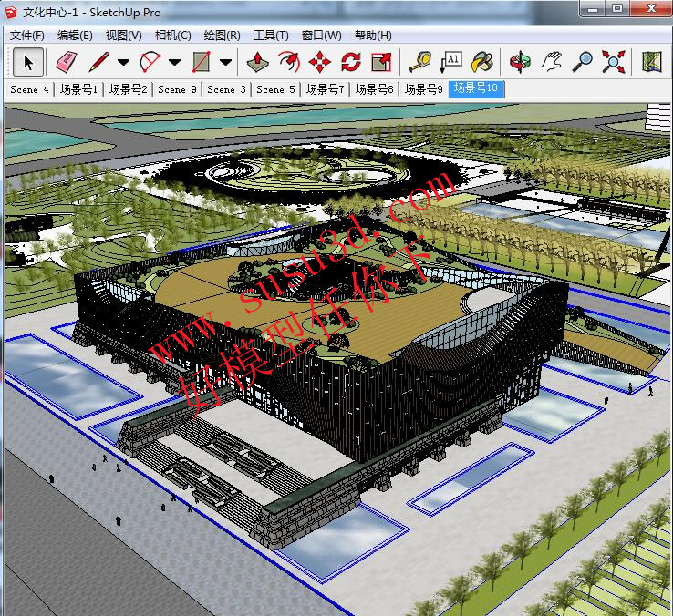Select the active 场景号10 tab

[x=476, y=88]
